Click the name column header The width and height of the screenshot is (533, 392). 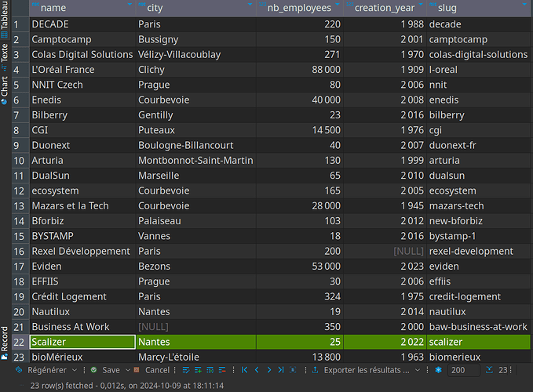82,8
